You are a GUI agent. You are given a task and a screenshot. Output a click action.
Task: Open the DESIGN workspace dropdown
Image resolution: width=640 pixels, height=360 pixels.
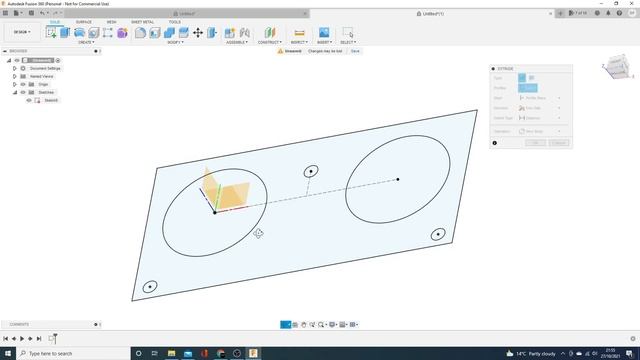(x=22, y=32)
